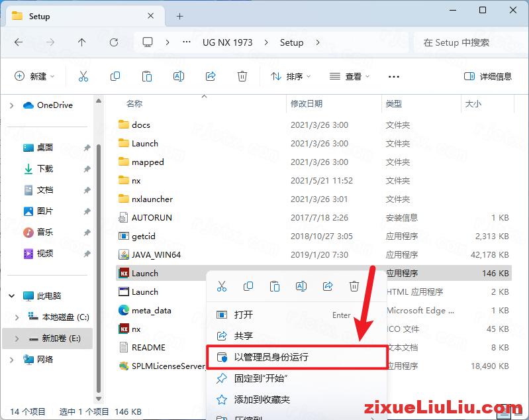529x420 pixels.
Task: Open 桌面 in the sidebar
Action: [45, 148]
